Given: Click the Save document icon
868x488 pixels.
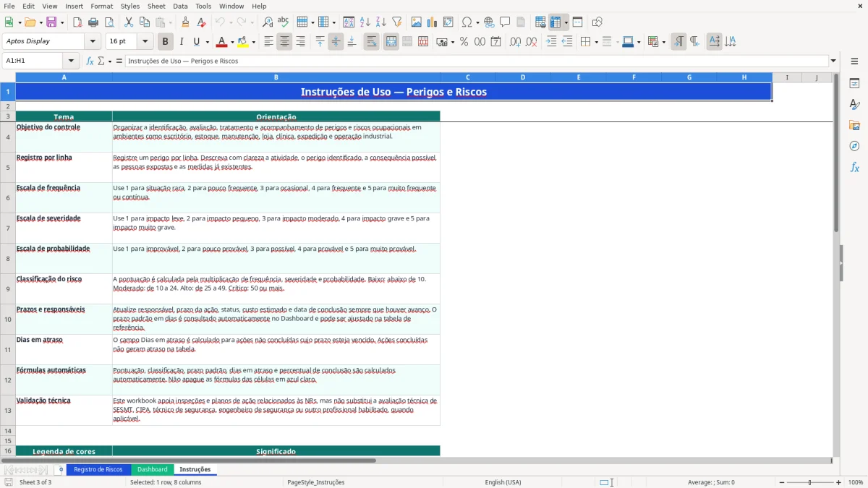Looking at the screenshot, I should pos(51,22).
